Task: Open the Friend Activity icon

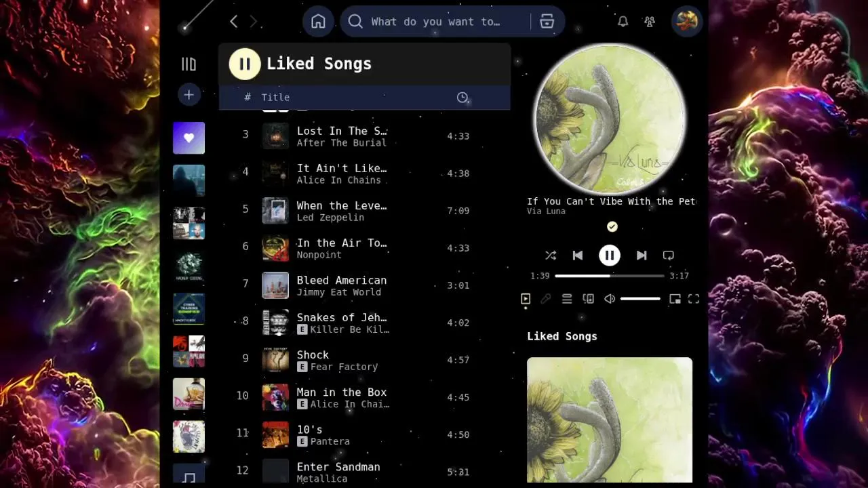Action: click(x=650, y=22)
